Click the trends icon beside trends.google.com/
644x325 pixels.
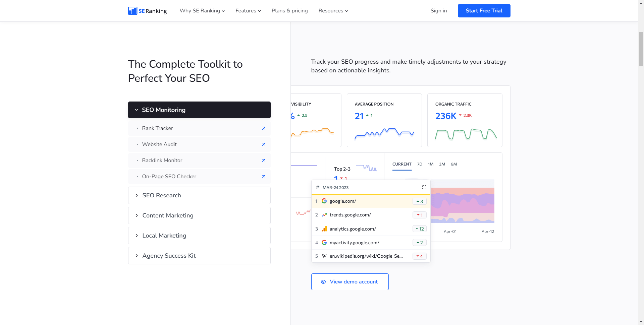(324, 215)
